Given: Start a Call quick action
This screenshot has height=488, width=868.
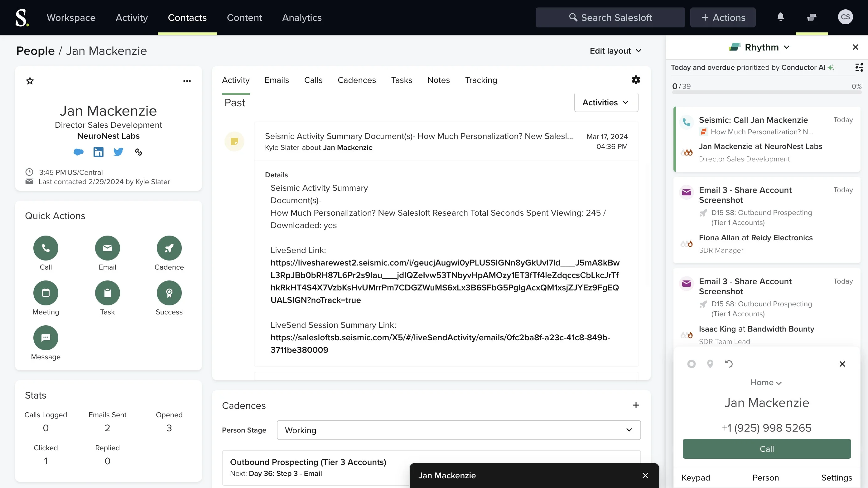Looking at the screenshot, I should pyautogui.click(x=46, y=248).
